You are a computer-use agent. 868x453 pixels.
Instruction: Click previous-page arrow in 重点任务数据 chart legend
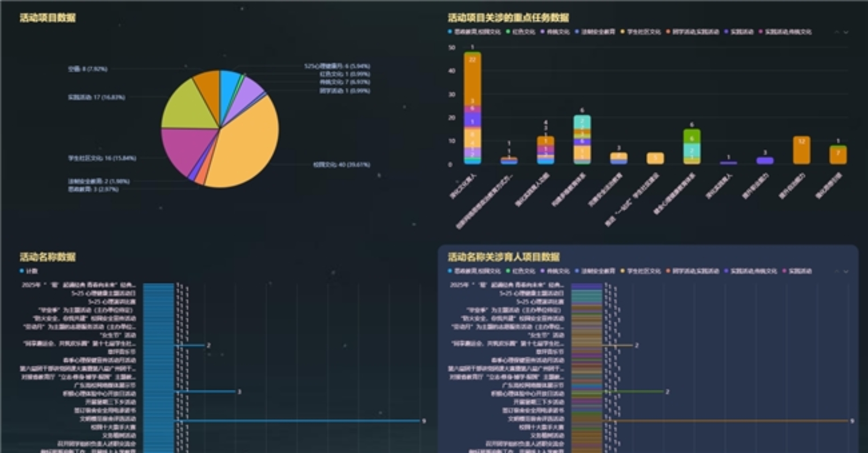tap(836, 32)
